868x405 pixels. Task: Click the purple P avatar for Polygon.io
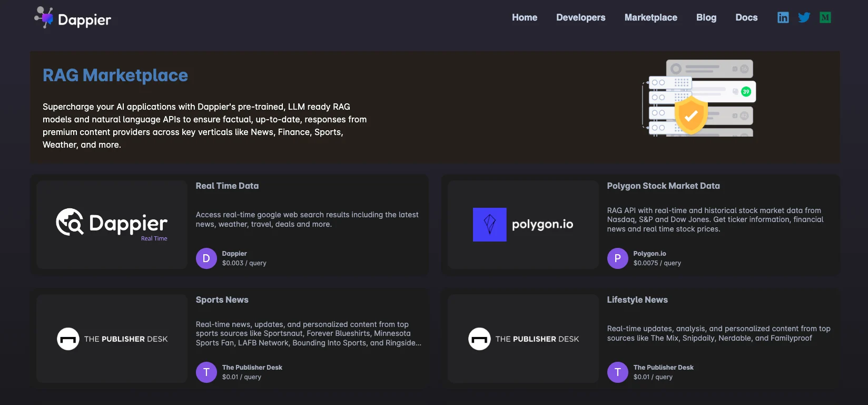[618, 258]
